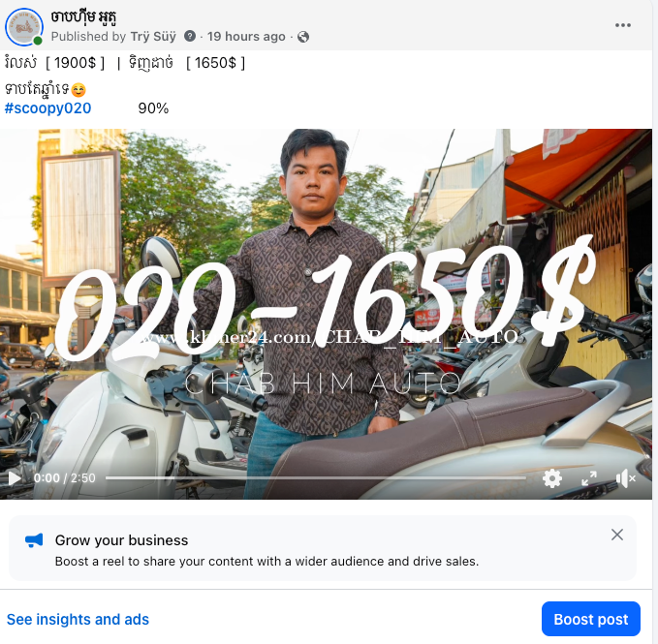The height and width of the screenshot is (644, 658).
Task: Open post options three-dot menu
Action: coord(625,25)
